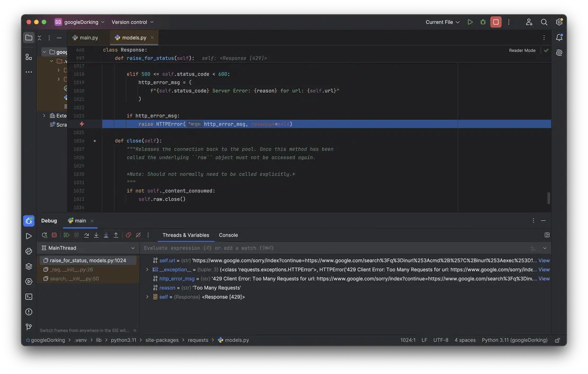
Task: Rerun the debug session
Action: tap(44, 235)
